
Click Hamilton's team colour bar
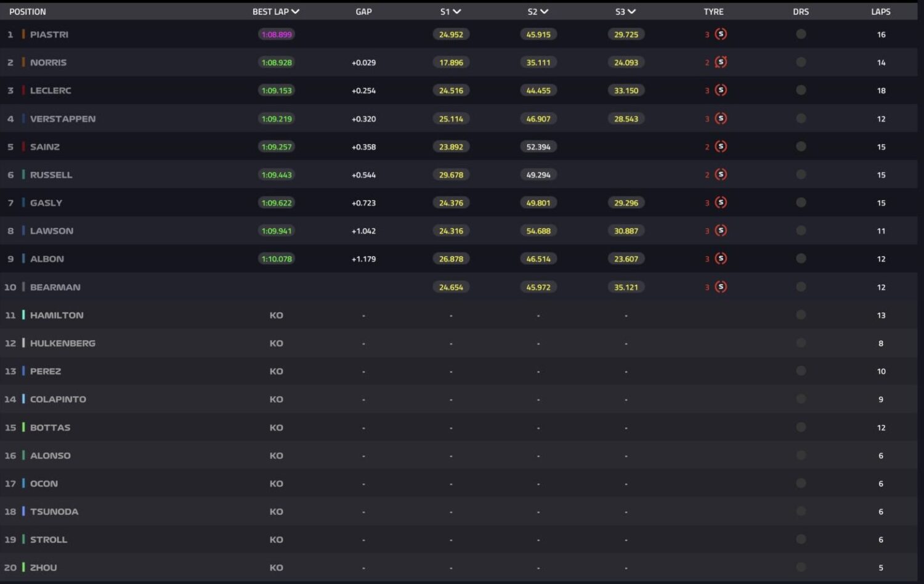(23, 315)
